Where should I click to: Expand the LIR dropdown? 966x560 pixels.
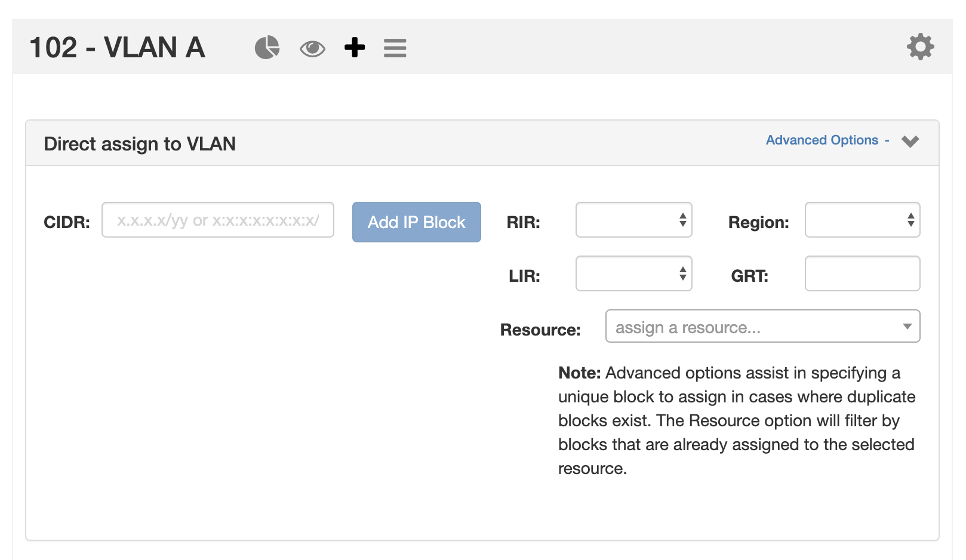click(x=633, y=274)
